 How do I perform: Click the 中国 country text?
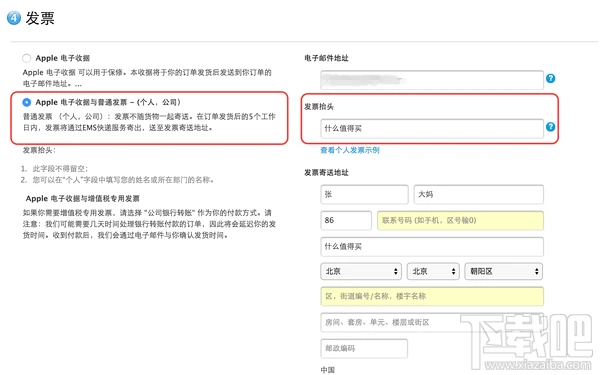328,370
